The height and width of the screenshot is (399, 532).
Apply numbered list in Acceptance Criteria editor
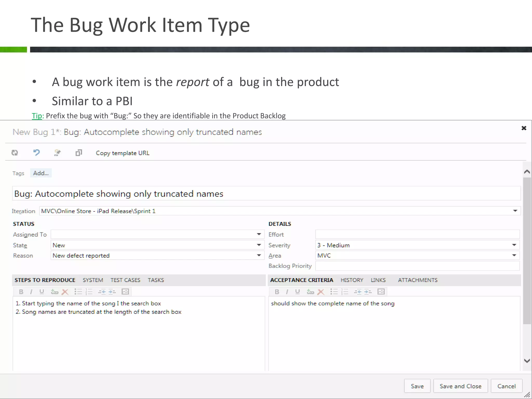pos(345,292)
